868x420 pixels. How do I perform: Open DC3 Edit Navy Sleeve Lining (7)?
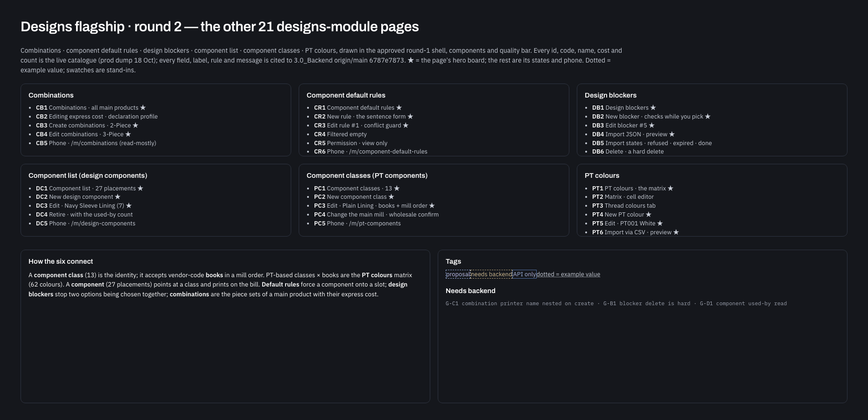[x=84, y=206]
